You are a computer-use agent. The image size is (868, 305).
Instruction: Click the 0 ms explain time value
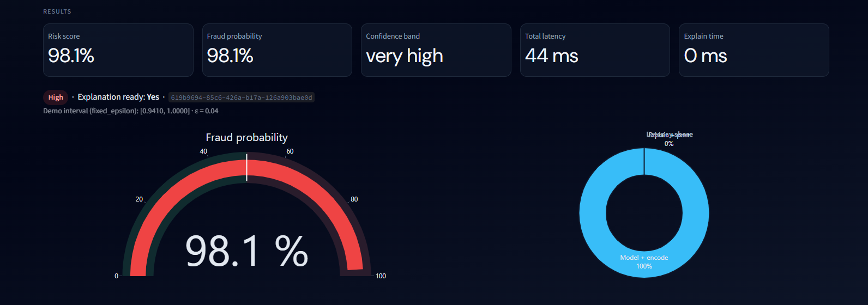point(706,56)
